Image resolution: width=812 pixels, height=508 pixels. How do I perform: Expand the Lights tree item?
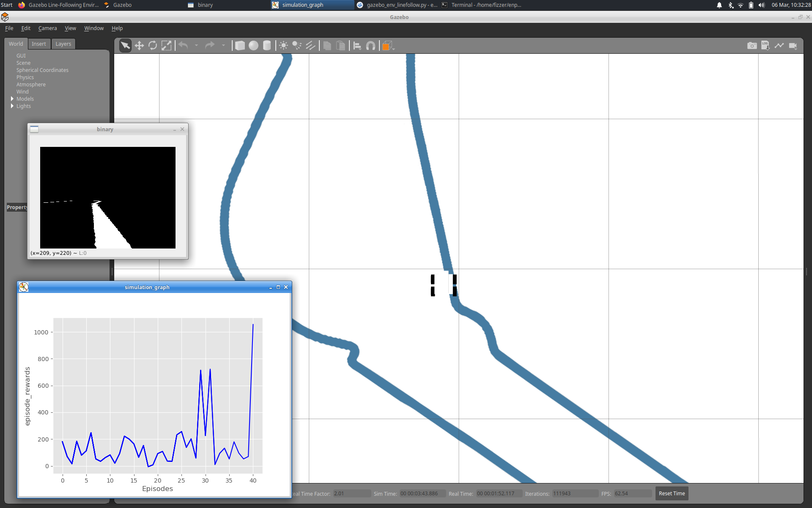(12, 106)
